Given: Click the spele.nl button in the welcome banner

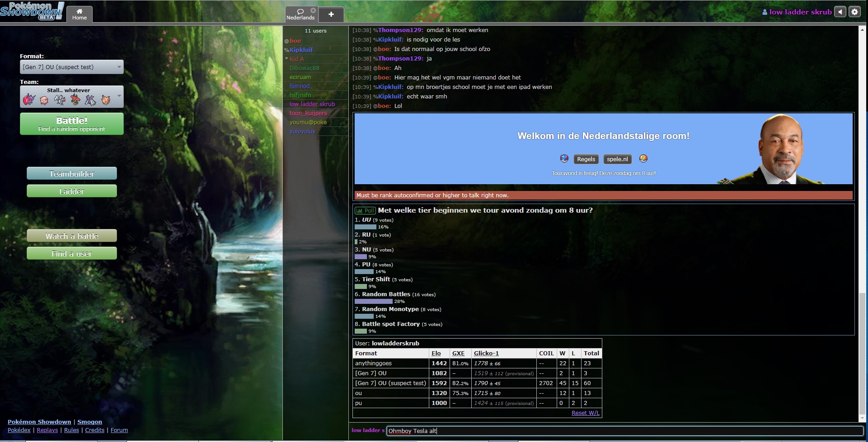Looking at the screenshot, I should [617, 159].
